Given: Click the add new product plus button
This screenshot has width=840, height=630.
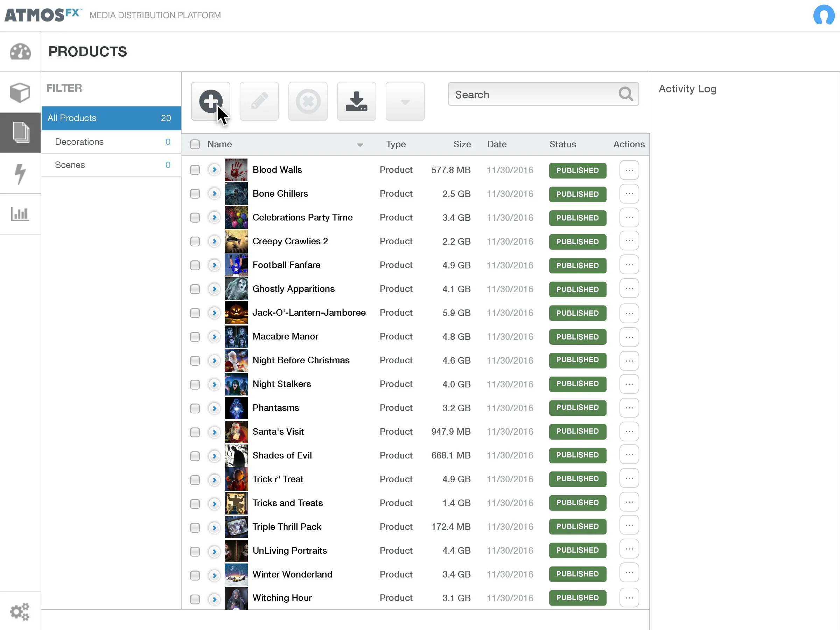Looking at the screenshot, I should click(x=210, y=101).
